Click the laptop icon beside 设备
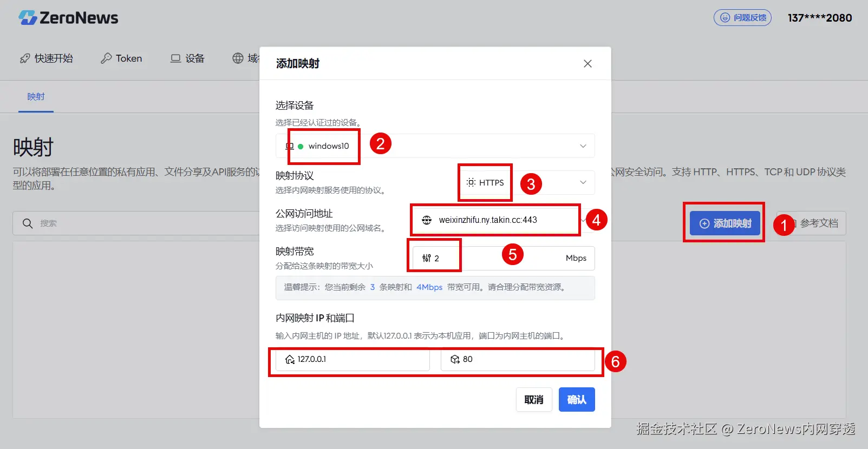868x449 pixels. 175,58
